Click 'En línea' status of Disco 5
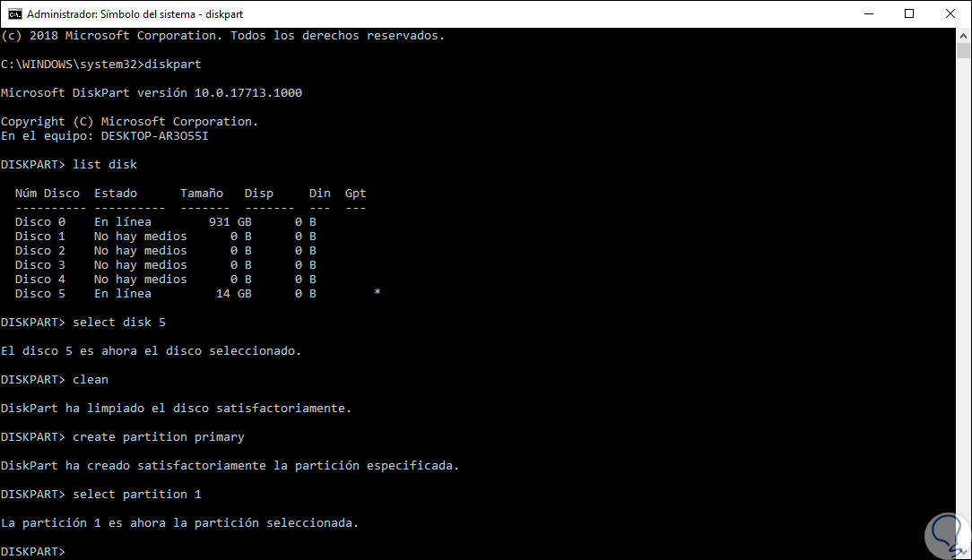Image resolution: width=972 pixels, height=560 pixels. 123,294
